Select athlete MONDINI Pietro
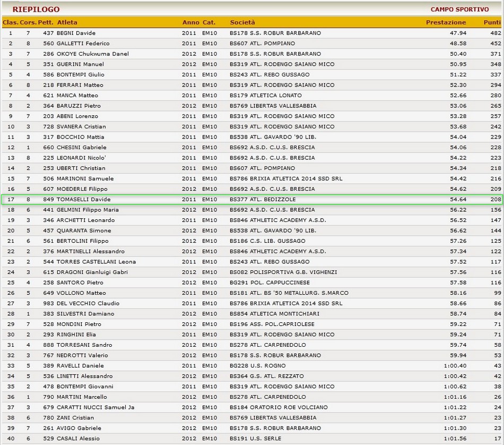This screenshot has width=504, height=445. tap(79, 324)
